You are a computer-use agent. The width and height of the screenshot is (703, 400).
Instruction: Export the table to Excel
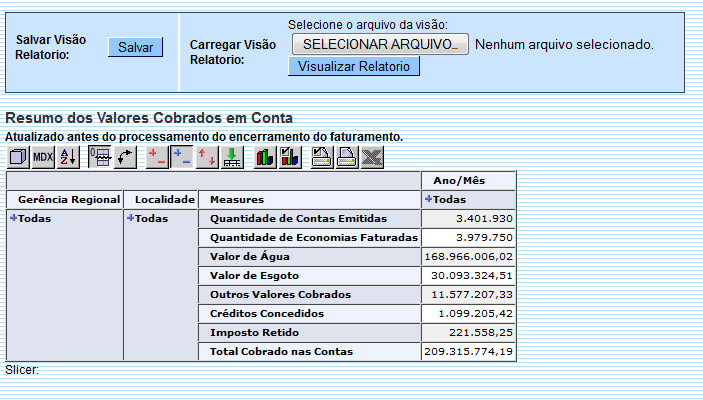click(372, 157)
